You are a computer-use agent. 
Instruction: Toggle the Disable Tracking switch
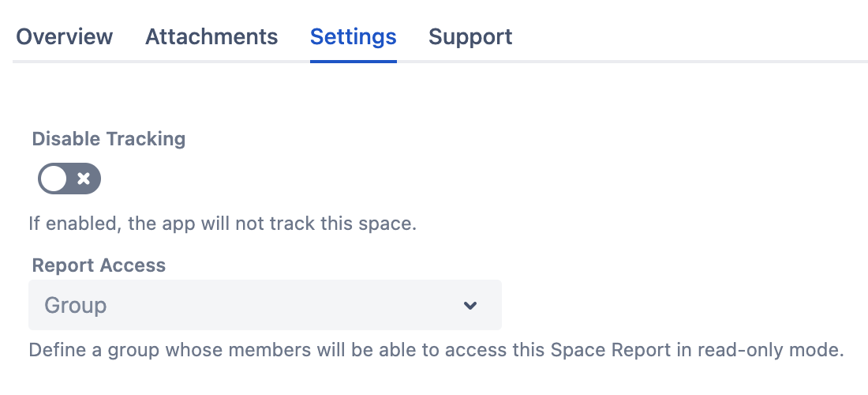69,179
